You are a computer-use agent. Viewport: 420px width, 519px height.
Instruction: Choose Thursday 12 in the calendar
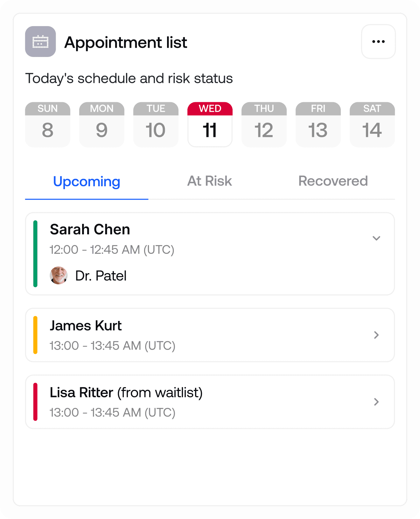[264, 124]
